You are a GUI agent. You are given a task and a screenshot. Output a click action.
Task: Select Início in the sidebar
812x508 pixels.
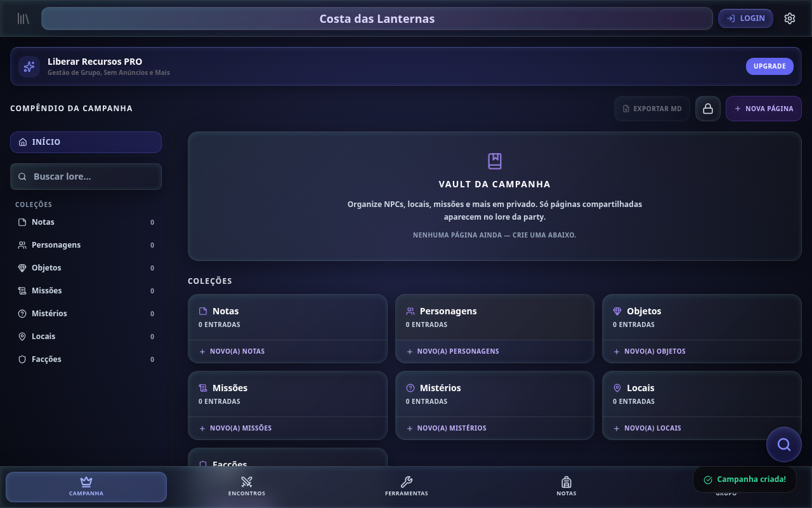[86, 142]
